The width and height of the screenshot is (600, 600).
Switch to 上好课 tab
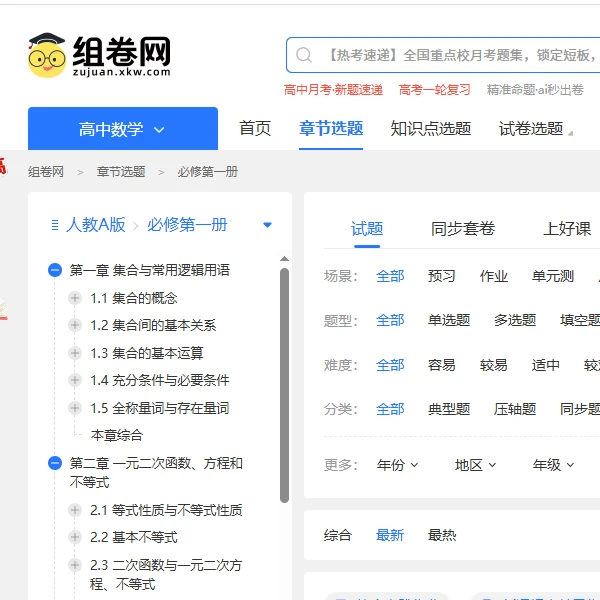click(x=567, y=229)
